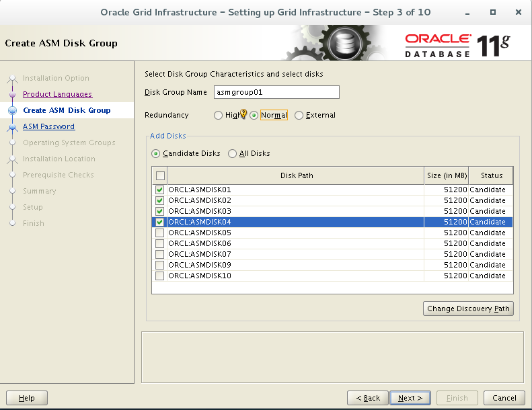Select Normal redundancy option
532x410 pixels.
pyautogui.click(x=254, y=116)
